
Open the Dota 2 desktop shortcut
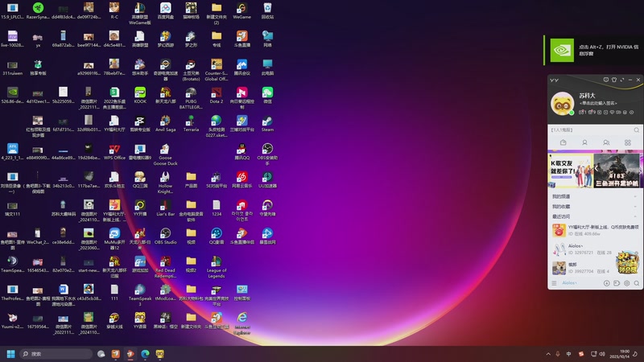[x=217, y=95]
